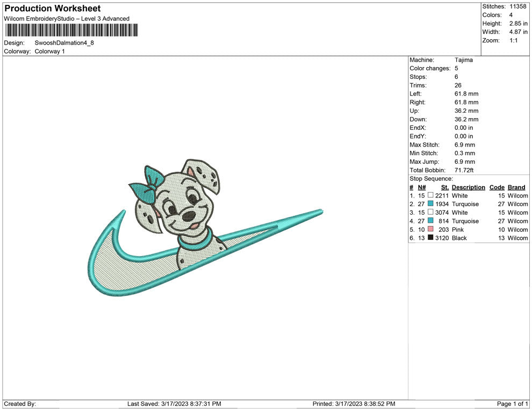Click the design name SwooshDalmation4_8
Image resolution: width=532 pixels, height=409 pixels.
click(x=64, y=43)
